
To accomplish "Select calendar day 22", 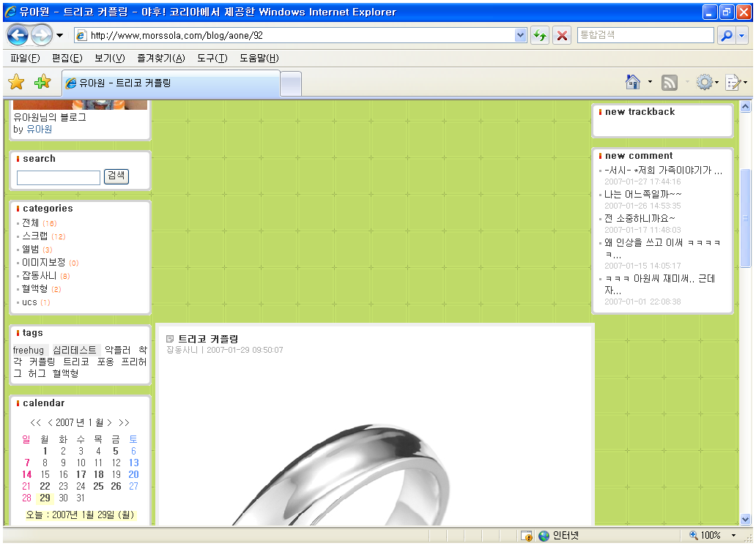I will tap(45, 486).
